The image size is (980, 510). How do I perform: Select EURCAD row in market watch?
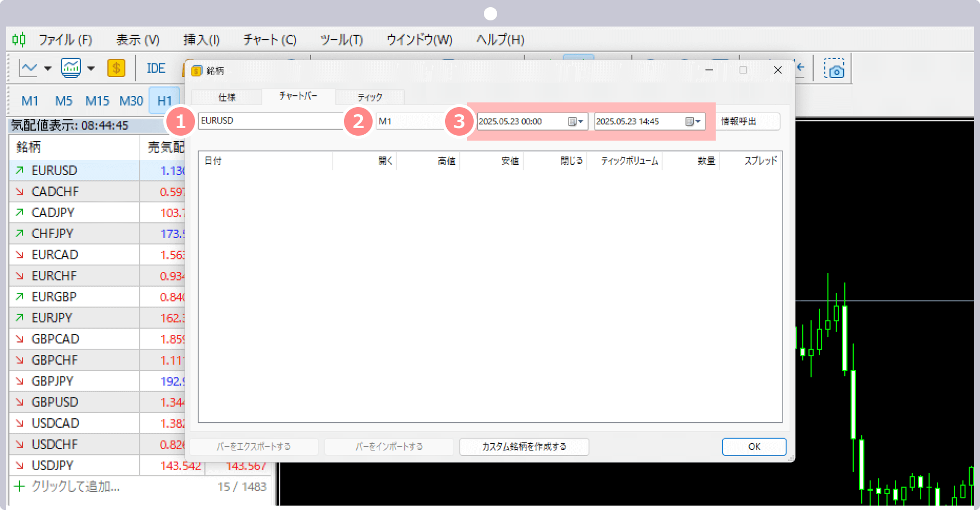point(97,254)
